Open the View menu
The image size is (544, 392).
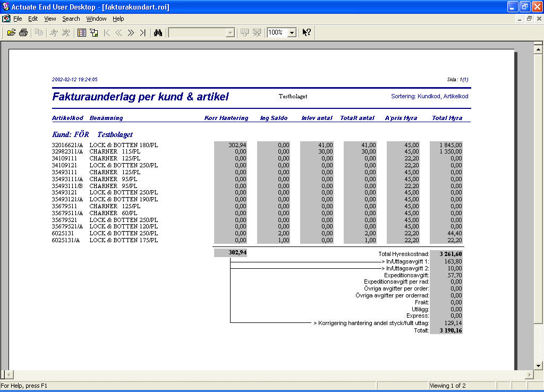tap(50, 19)
